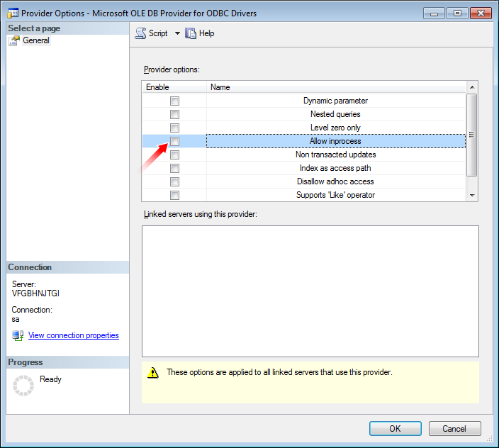Viewport: 499px width, 448px height.
Task: Minimize the Provider Options window
Action: 434,13
